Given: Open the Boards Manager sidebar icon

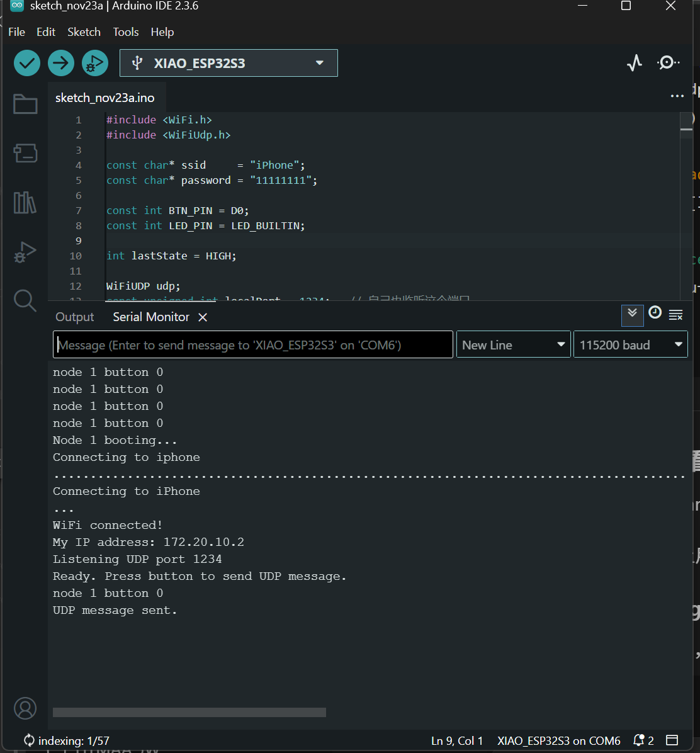Looking at the screenshot, I should point(25,153).
